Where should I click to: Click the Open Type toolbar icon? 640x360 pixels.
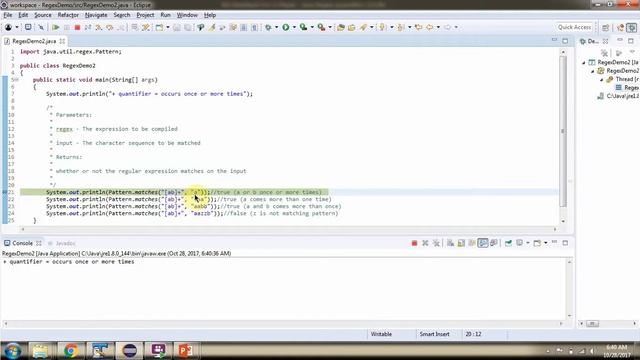click(x=341, y=27)
